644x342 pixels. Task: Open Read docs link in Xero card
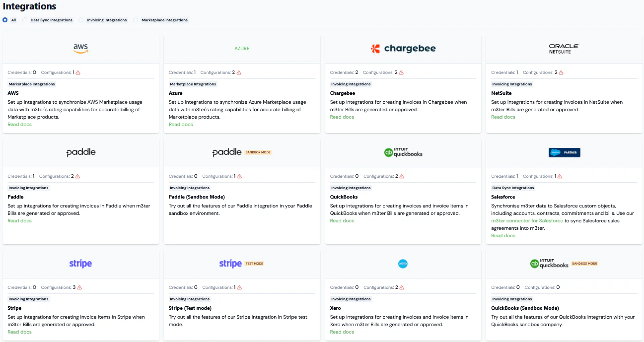[342, 332]
